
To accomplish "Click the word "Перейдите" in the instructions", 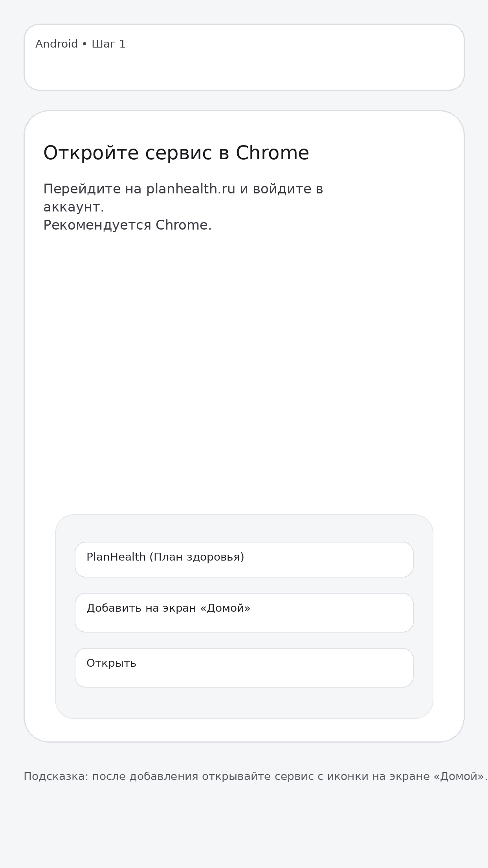I will click(82, 189).
